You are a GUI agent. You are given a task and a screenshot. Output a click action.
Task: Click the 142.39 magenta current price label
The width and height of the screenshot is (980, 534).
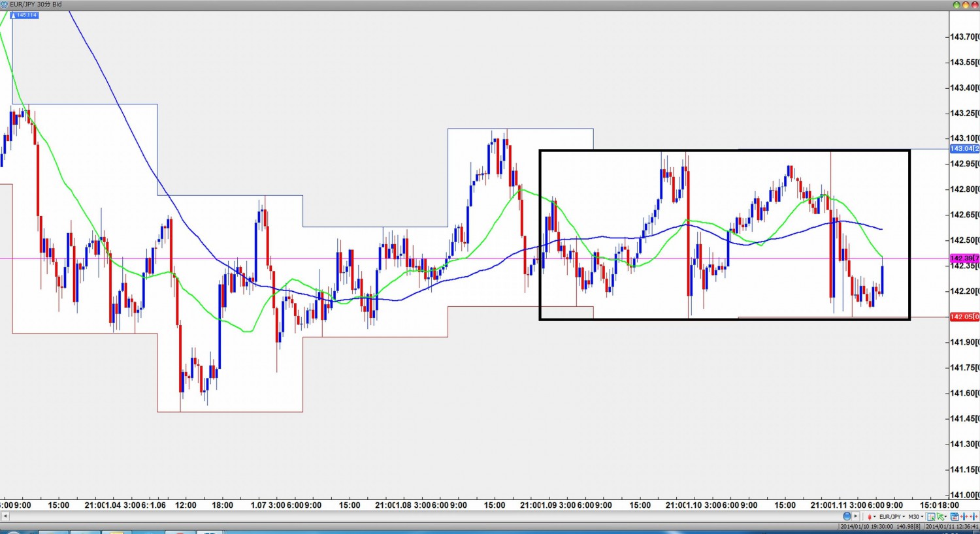[x=964, y=259]
